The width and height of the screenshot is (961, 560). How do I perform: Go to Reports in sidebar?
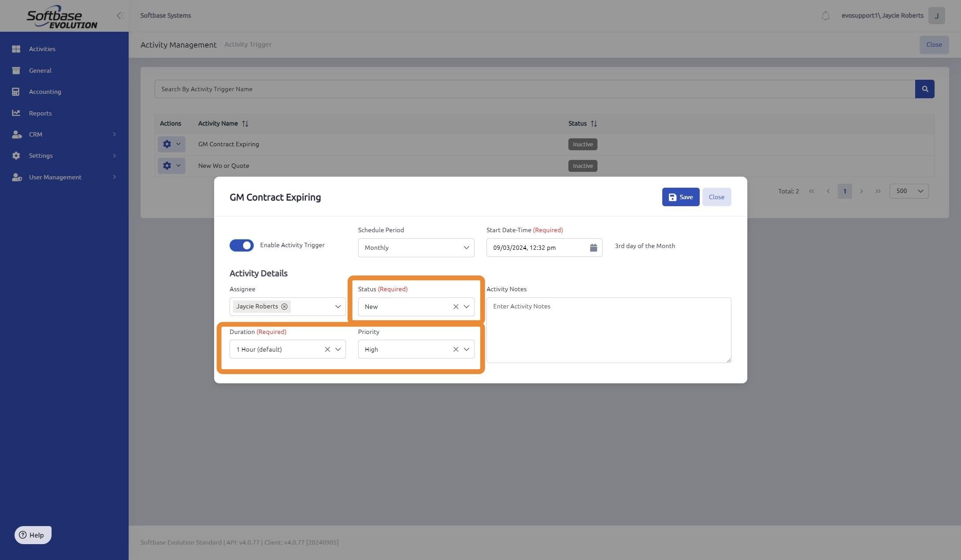tap(40, 113)
